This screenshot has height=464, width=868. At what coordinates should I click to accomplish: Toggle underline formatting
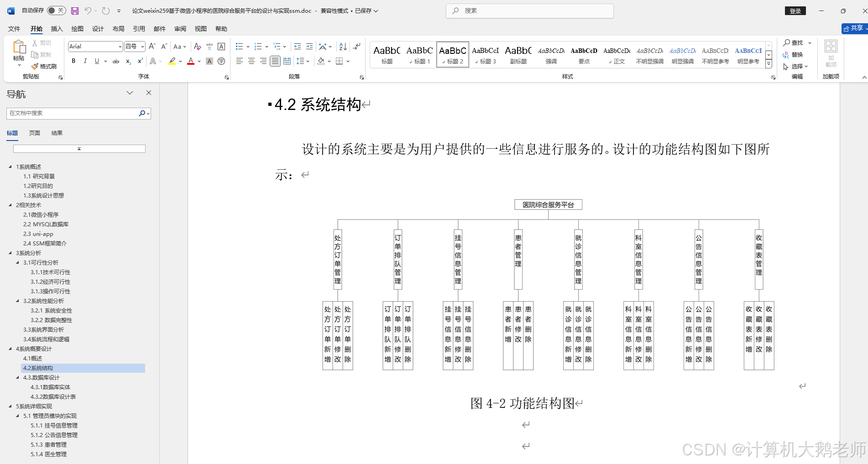coord(97,61)
